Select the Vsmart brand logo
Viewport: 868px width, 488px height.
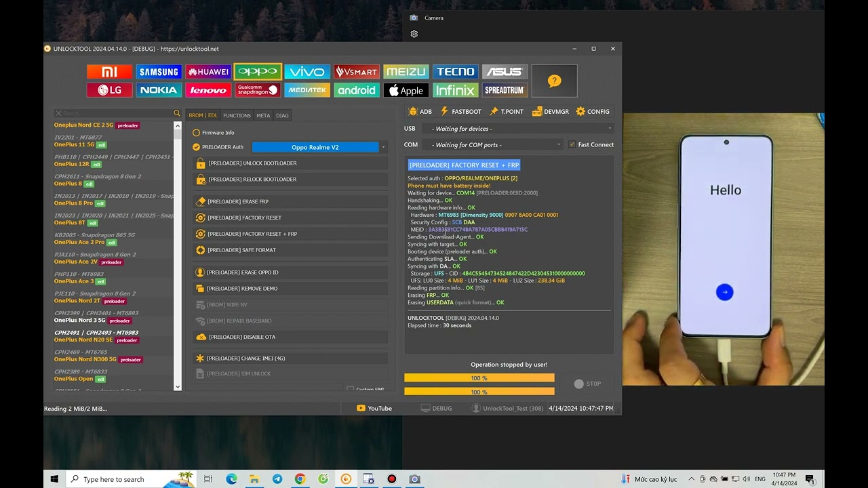click(357, 72)
